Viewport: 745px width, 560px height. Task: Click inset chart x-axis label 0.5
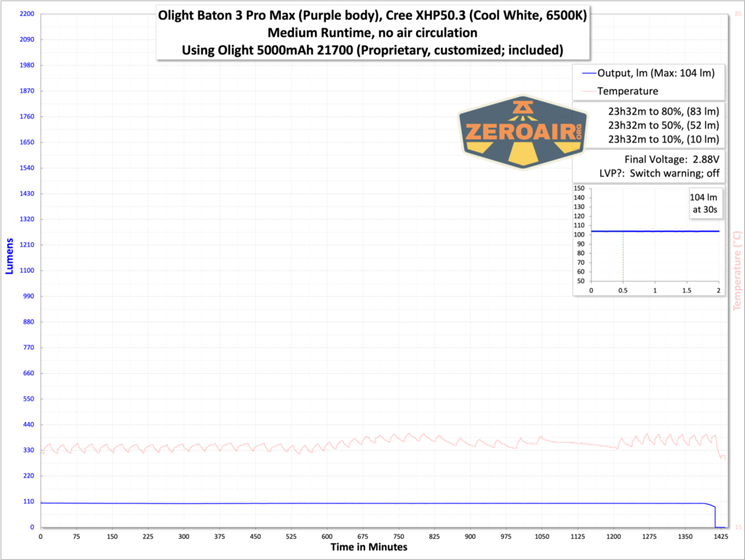click(623, 291)
